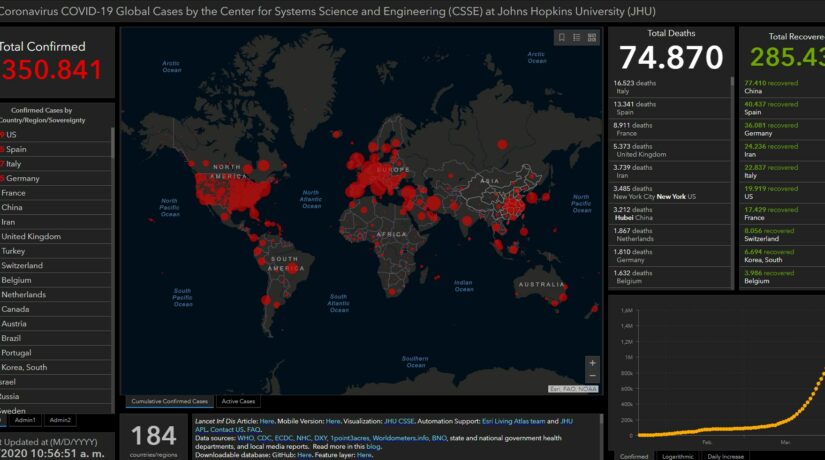Select Switzerland recovered entry
Image resolution: width=825 pixels, height=460 pixels.
[783, 234]
